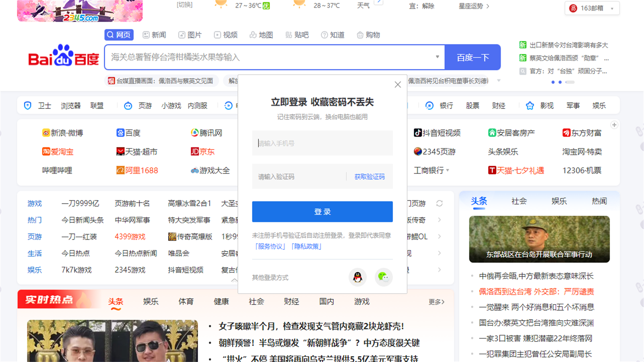
Task: Log in with QQ account
Action: (x=357, y=277)
